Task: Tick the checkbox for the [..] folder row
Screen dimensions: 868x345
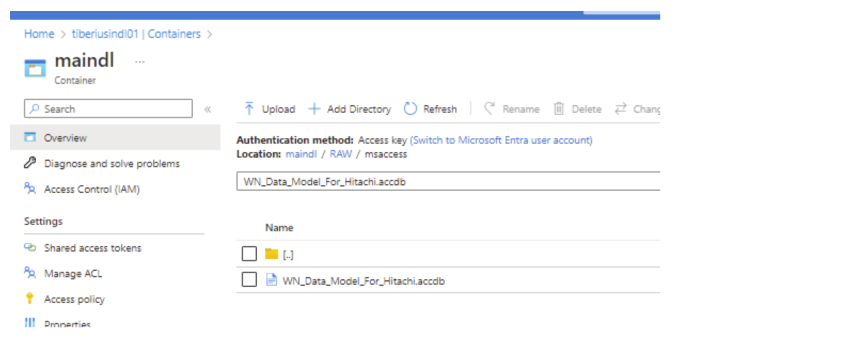Action: point(249,254)
